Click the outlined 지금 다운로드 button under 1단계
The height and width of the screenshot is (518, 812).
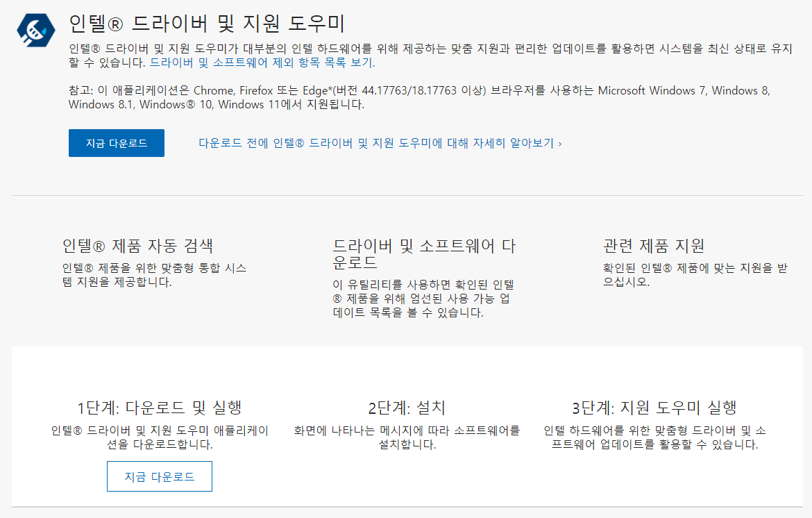click(x=160, y=476)
